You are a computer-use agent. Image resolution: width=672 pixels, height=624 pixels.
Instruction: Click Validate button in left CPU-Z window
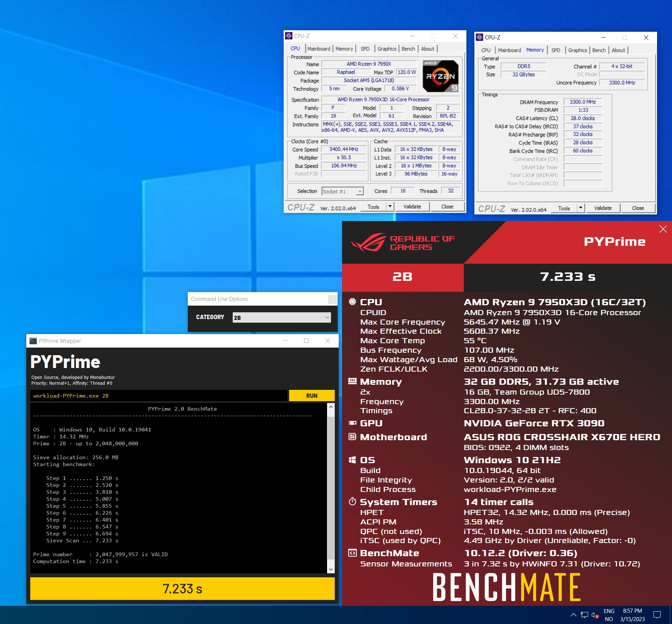[x=412, y=206]
